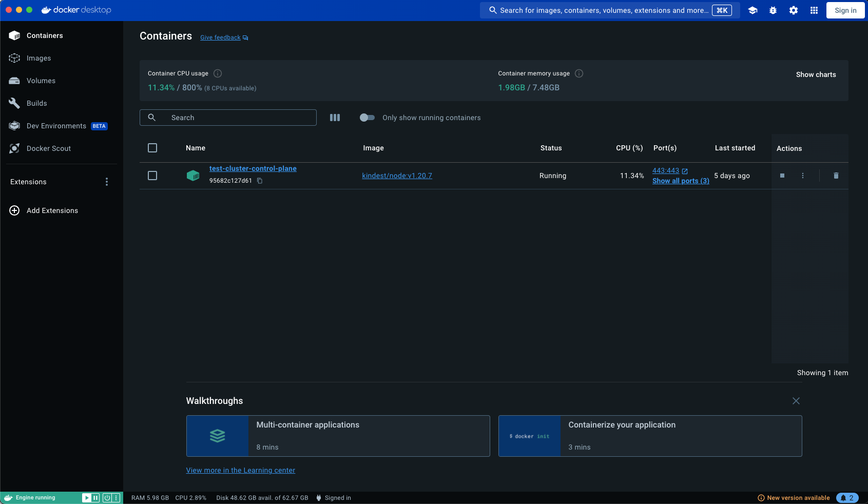Open the apps grid icon in the header
868x504 pixels.
[x=814, y=10]
